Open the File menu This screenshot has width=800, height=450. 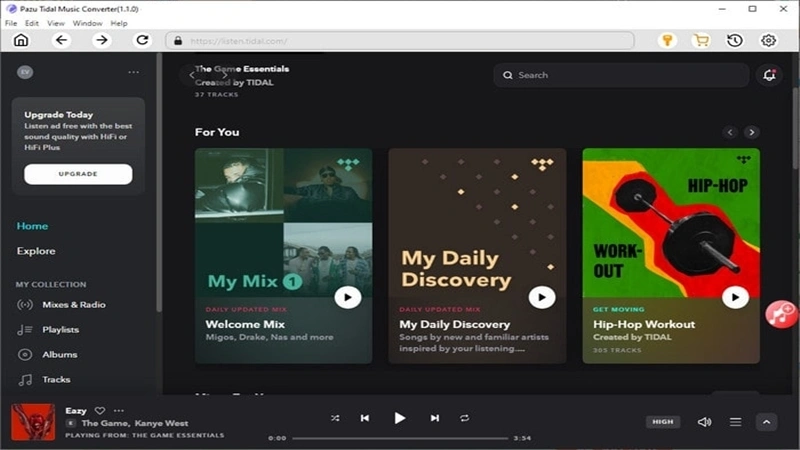[11, 23]
